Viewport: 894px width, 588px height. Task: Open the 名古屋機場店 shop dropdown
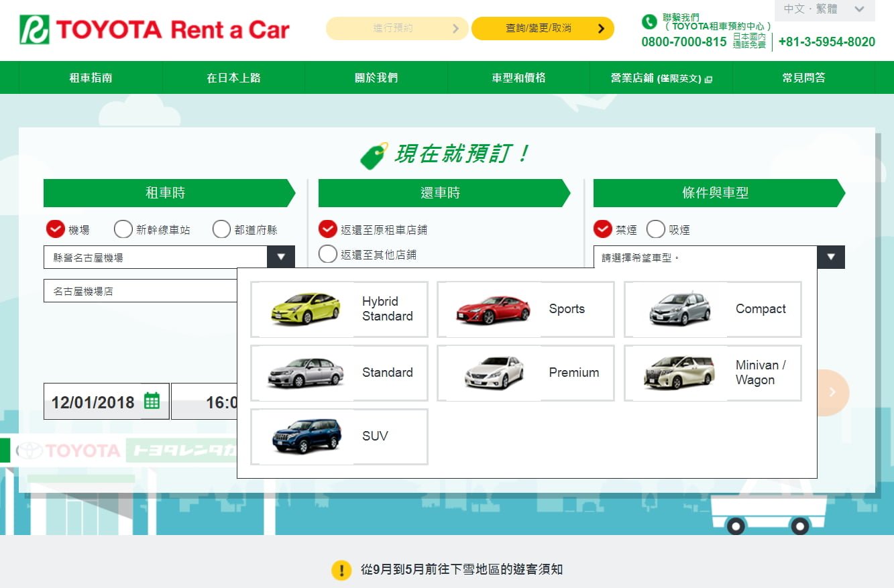141,291
